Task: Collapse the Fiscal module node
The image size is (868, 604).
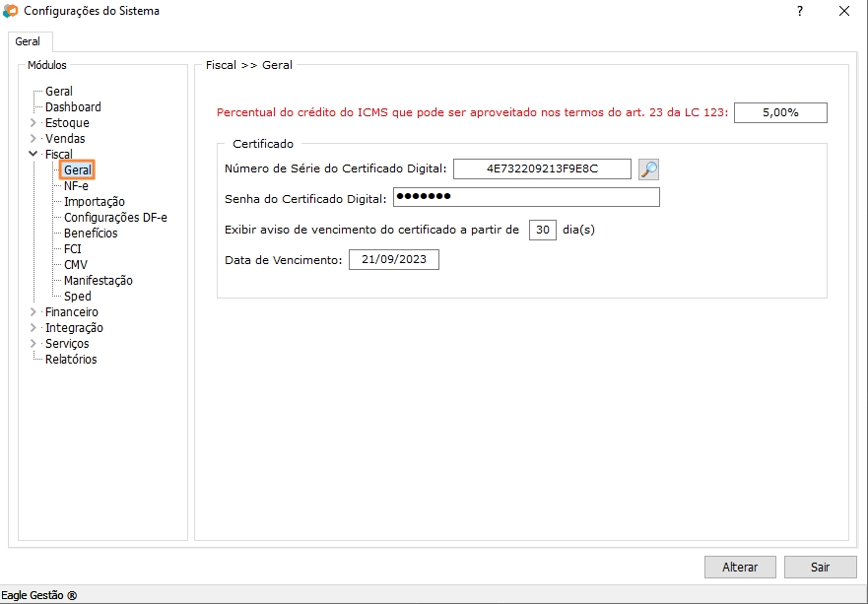Action: pos(33,154)
